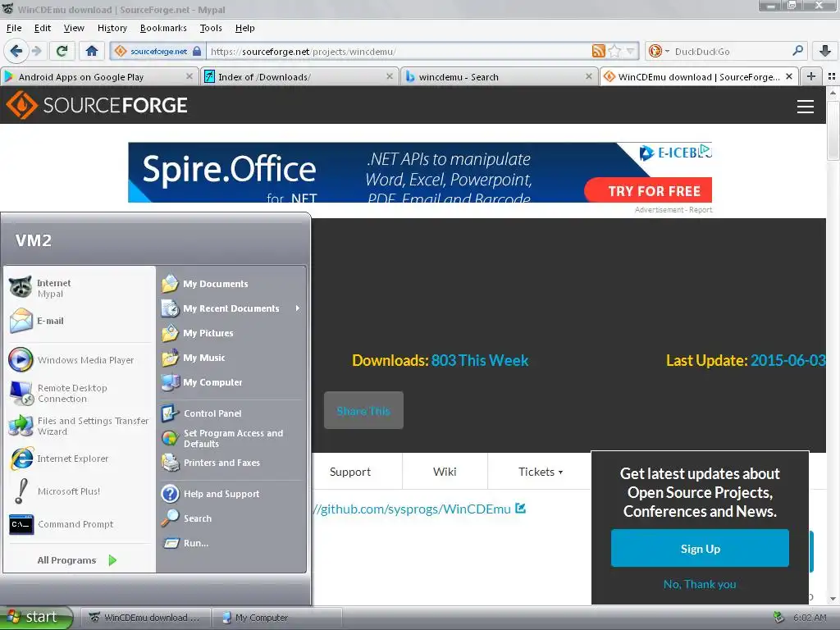
Task: Open Command Prompt
Action: [x=80, y=524]
